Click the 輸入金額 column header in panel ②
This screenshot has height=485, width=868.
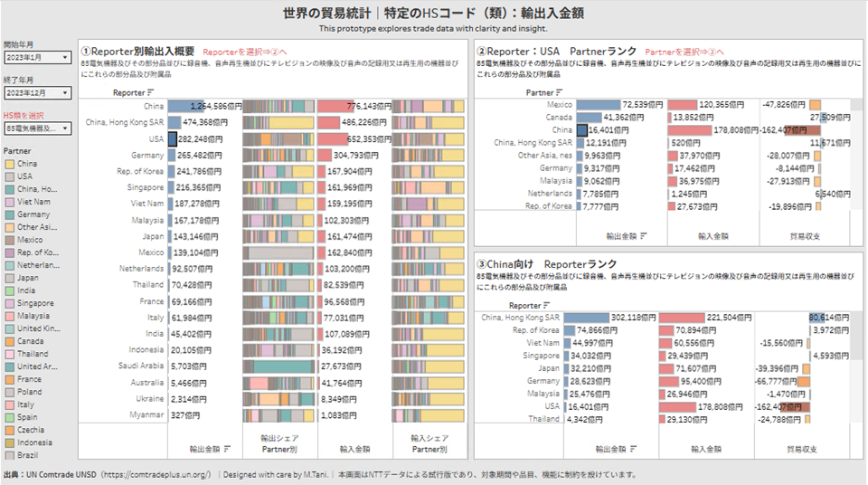(712, 235)
